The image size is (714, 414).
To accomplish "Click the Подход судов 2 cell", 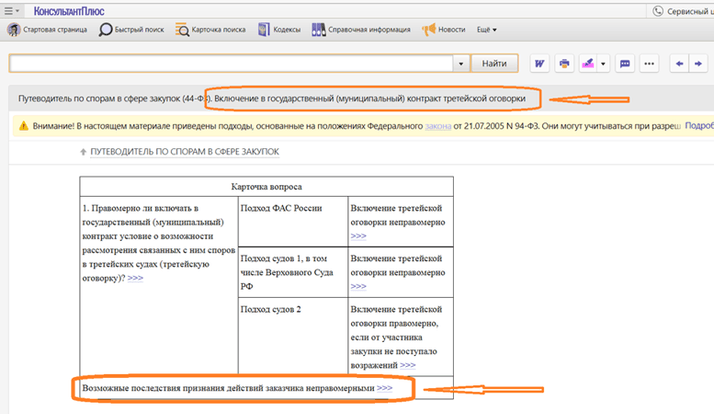I will 293,336.
